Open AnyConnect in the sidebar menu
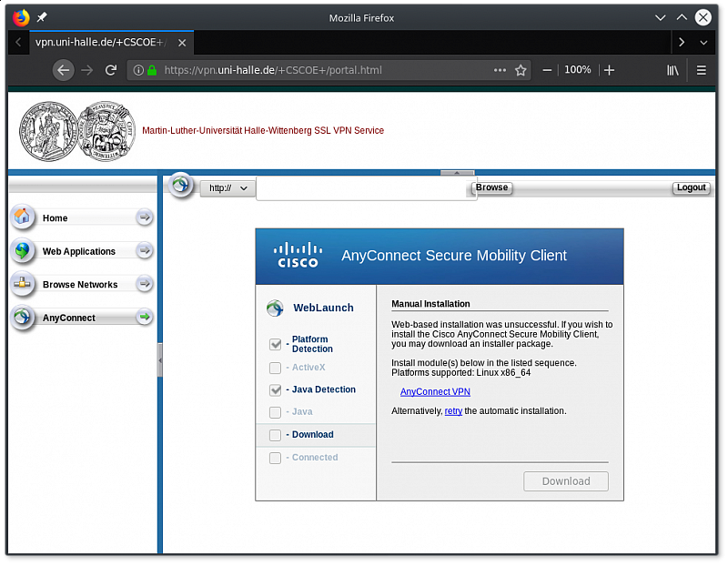The width and height of the screenshot is (728, 566). [x=82, y=318]
